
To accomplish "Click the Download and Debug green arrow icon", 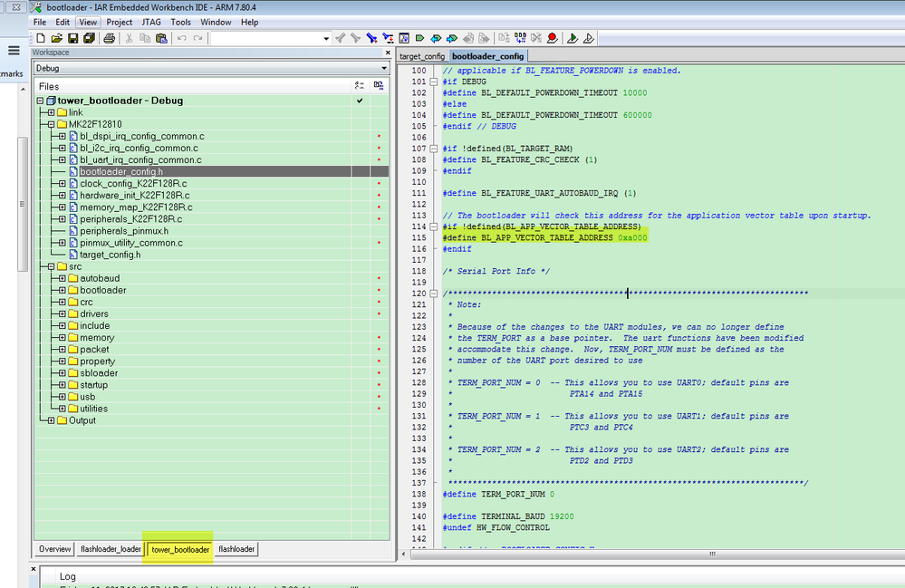I will tap(573, 38).
